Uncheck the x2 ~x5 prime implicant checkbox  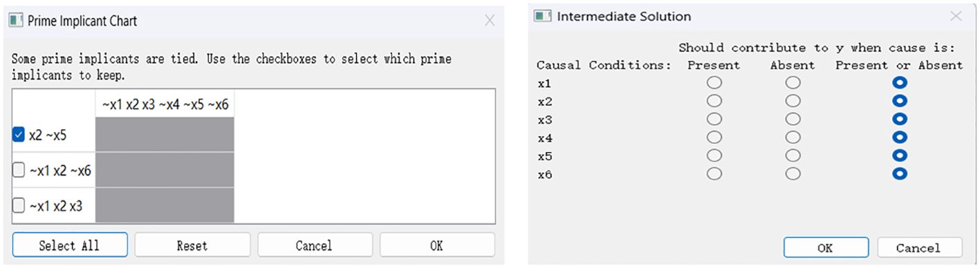19,135
